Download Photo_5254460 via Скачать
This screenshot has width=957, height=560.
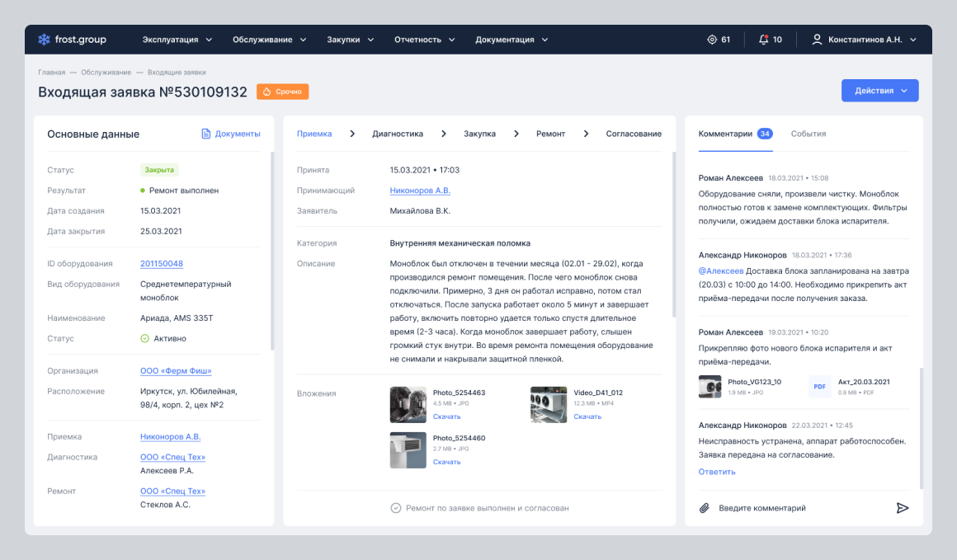[447, 462]
